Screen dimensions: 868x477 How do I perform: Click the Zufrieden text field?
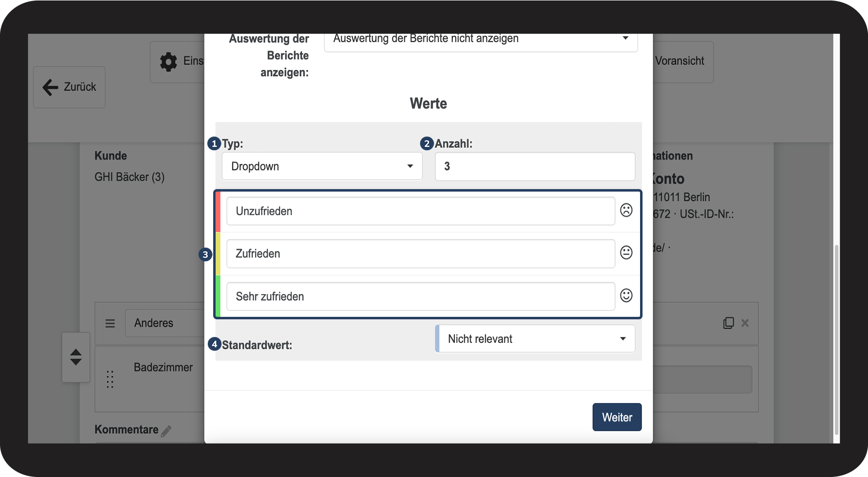[x=420, y=253]
